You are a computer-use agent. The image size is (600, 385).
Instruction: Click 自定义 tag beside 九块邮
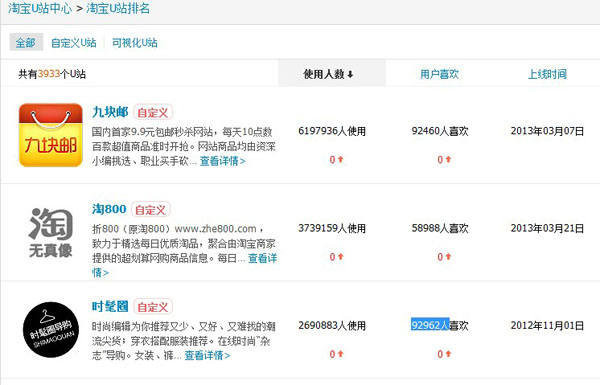tap(153, 113)
